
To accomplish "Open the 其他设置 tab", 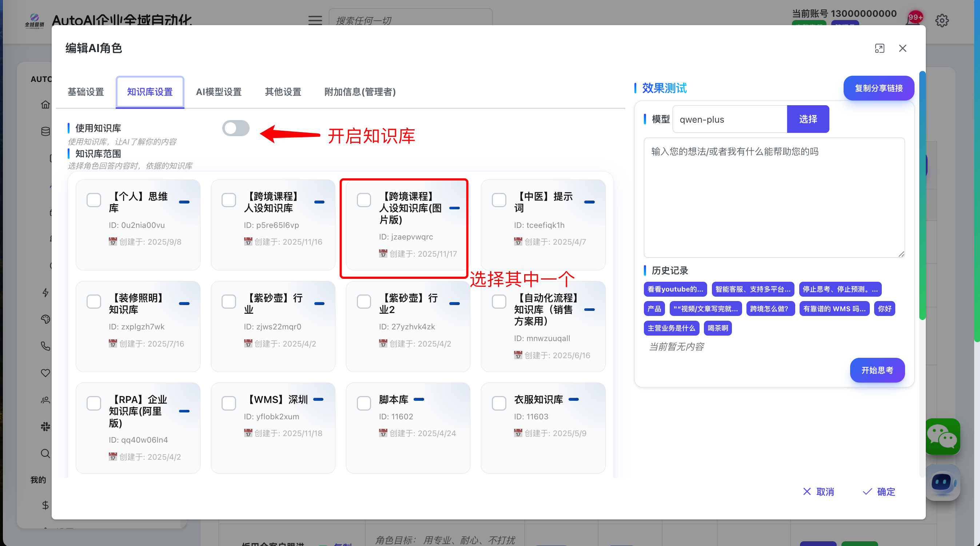I will pos(283,92).
